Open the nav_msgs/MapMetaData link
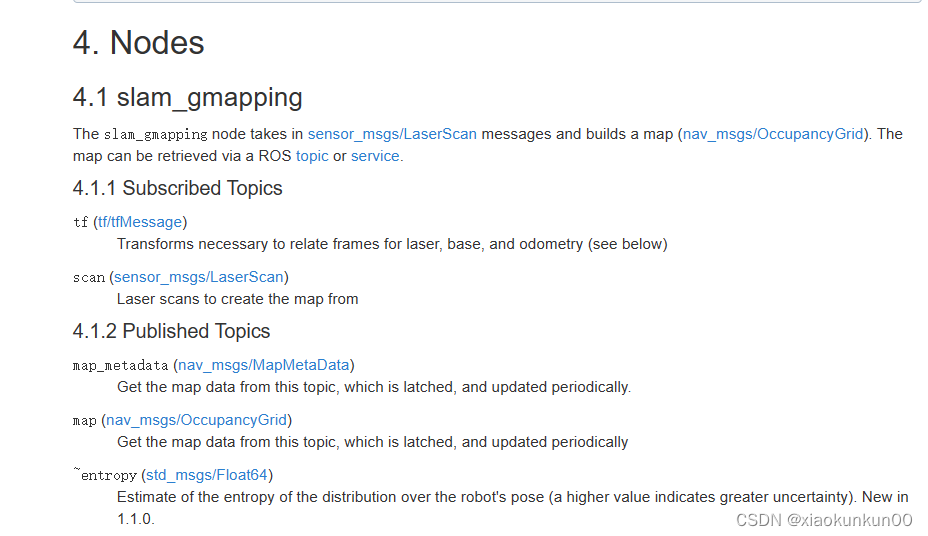This screenshot has height=536, width=928. coord(264,365)
